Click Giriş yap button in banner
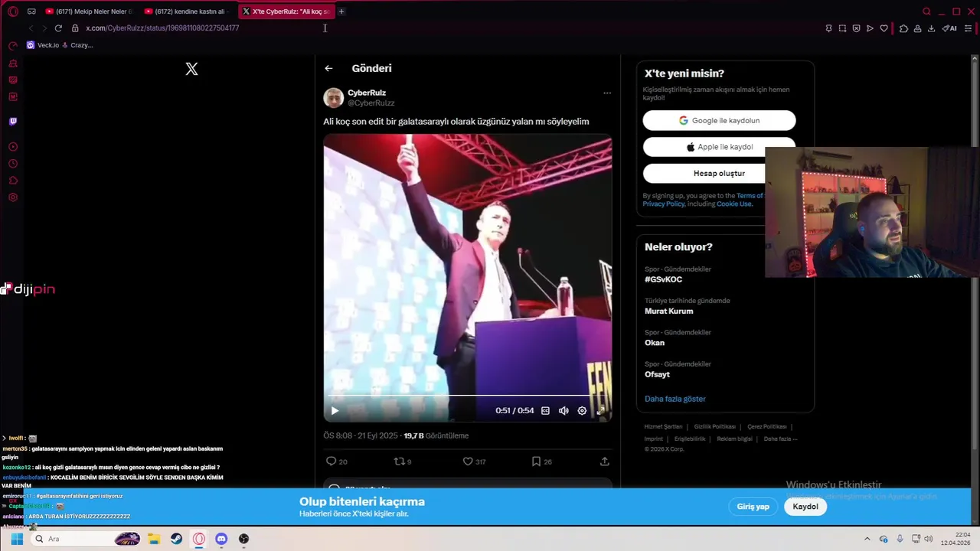The image size is (980, 551). 753,507
